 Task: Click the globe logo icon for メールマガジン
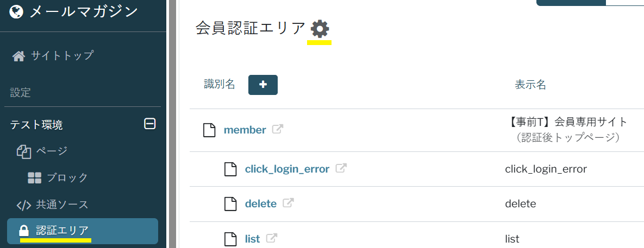pos(17,12)
